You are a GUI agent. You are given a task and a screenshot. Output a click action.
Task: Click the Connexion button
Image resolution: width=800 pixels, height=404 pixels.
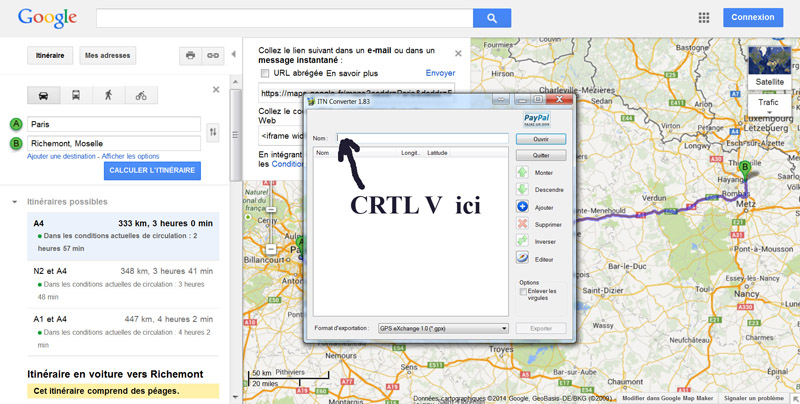pyautogui.click(x=753, y=17)
